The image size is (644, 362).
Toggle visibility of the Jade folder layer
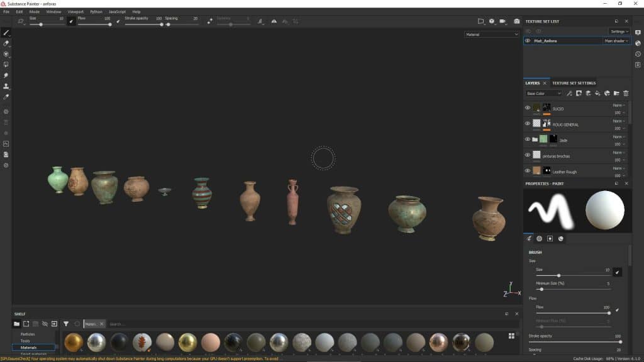(528, 139)
